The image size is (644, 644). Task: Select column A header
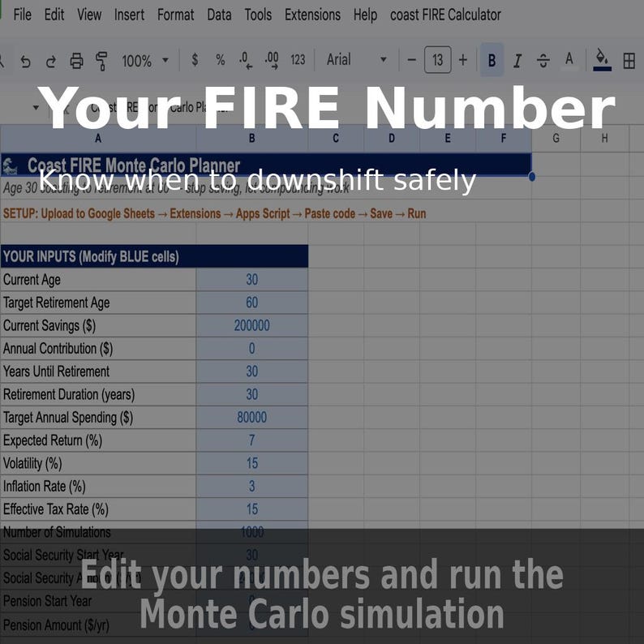98,139
